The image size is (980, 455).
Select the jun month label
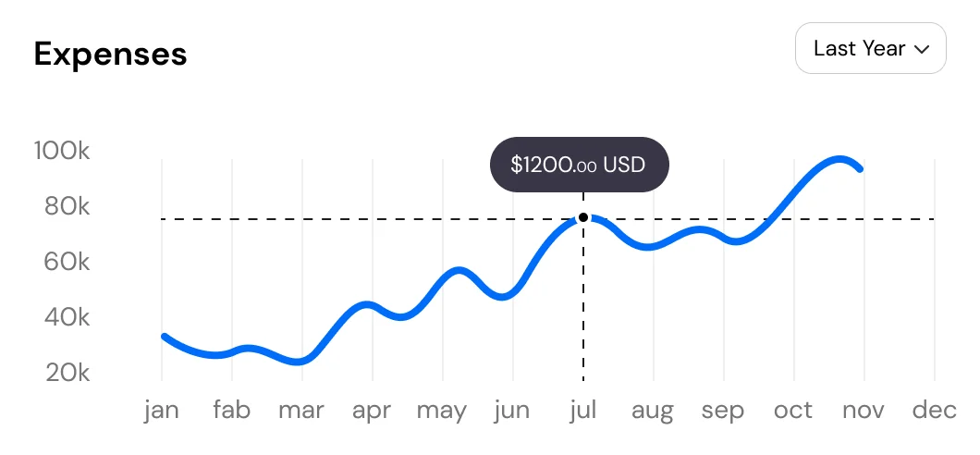[511, 410]
